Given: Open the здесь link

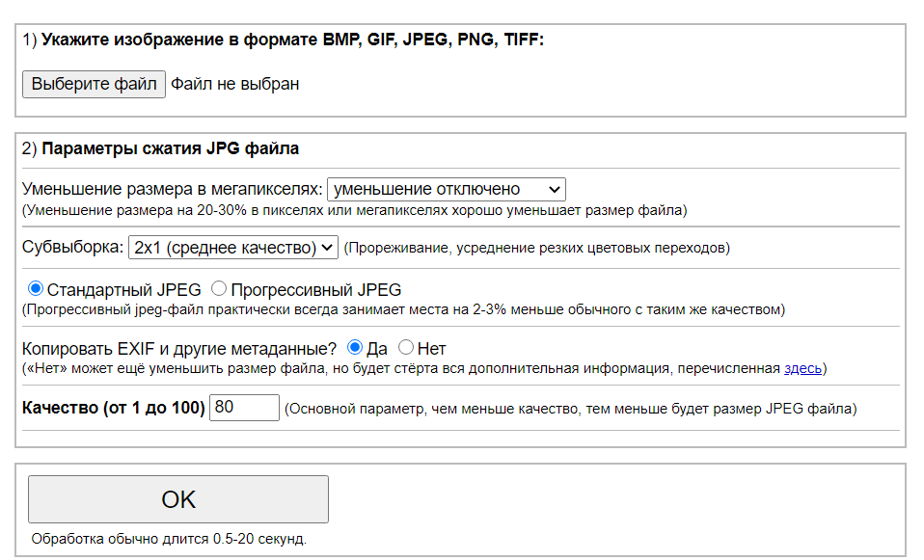Looking at the screenshot, I should click(x=802, y=368).
